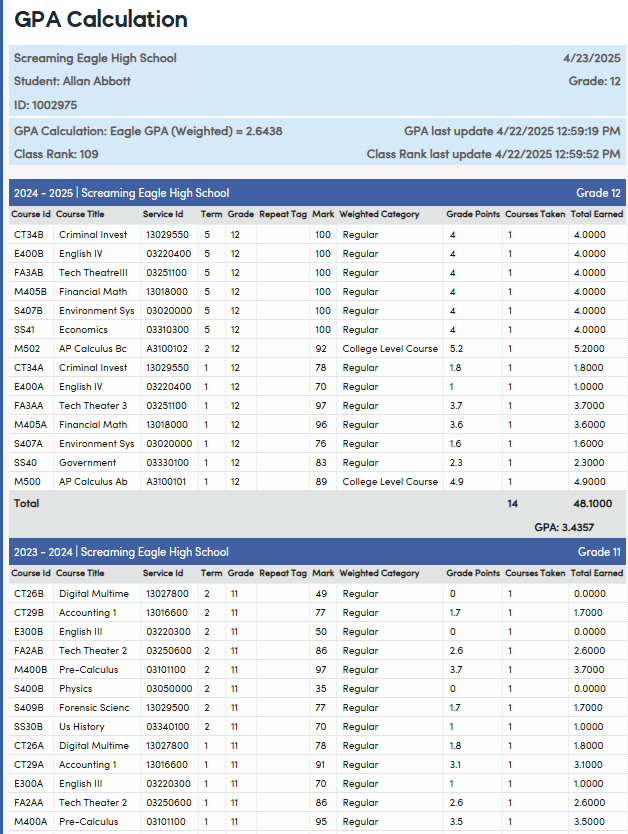Viewport: 628px width, 834px height.
Task: Select the "AP Calculus Bc" course title
Action: click(93, 349)
